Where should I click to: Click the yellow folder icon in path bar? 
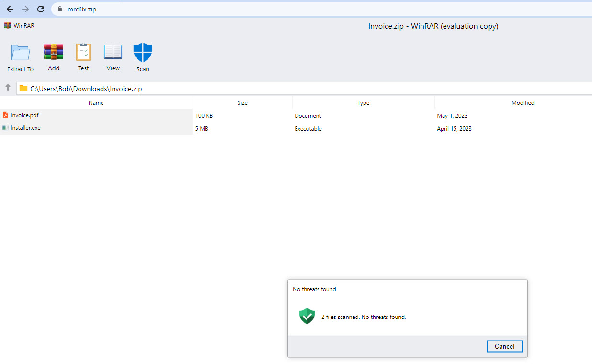point(23,88)
